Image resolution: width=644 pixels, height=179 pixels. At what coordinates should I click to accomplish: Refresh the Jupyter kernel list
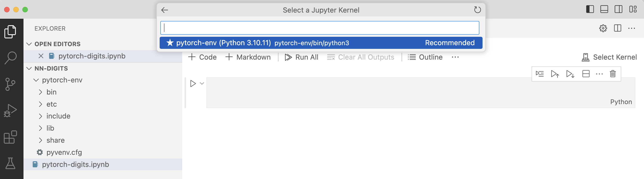(477, 10)
